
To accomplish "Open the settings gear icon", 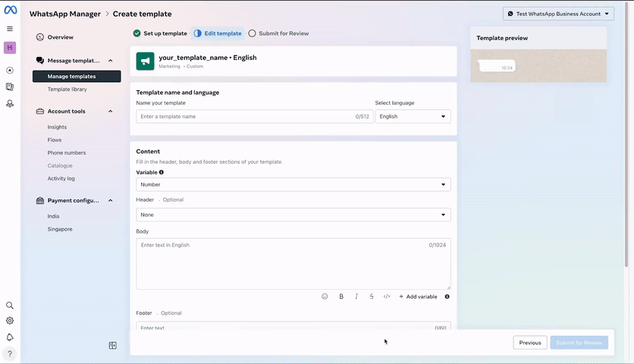I will tap(10, 321).
